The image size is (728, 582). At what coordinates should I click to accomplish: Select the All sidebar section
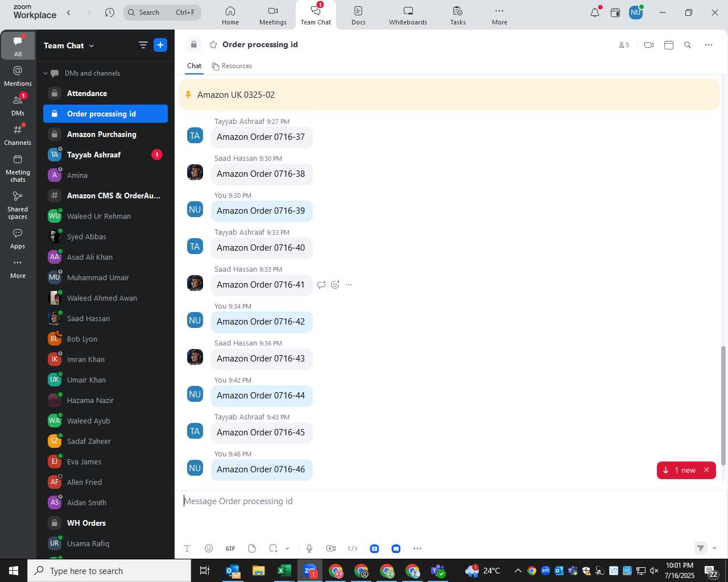[x=18, y=46]
